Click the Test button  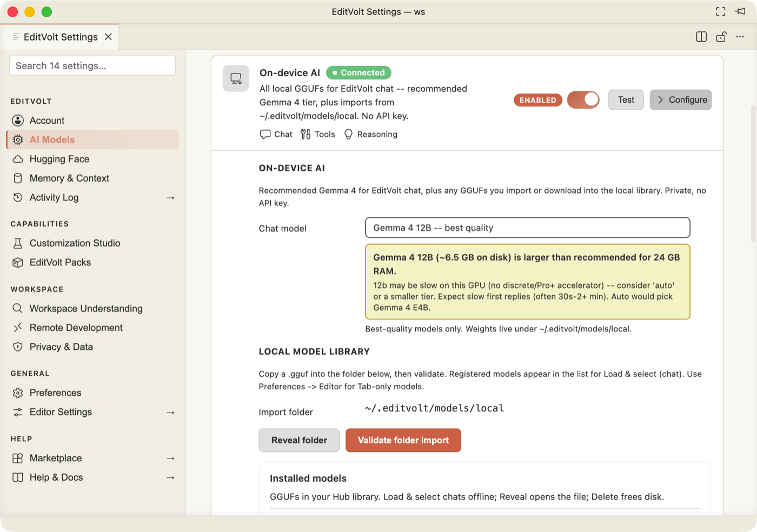pyautogui.click(x=626, y=100)
